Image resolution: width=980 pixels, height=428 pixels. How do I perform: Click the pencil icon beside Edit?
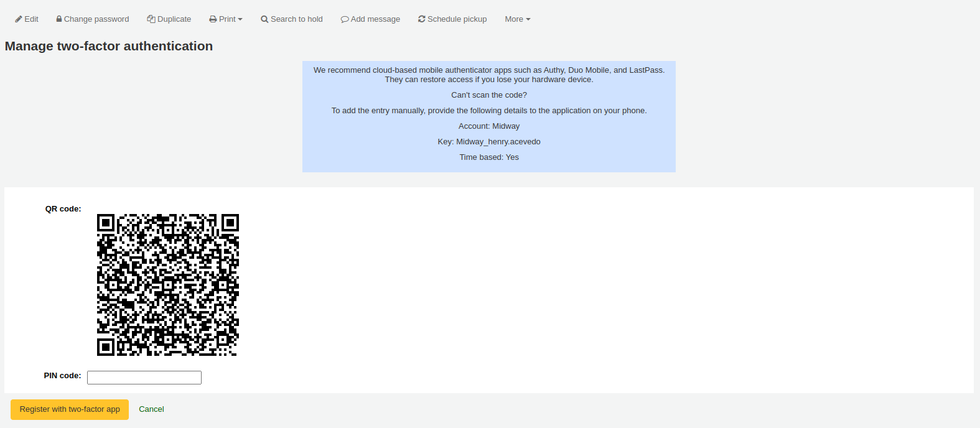pos(19,19)
